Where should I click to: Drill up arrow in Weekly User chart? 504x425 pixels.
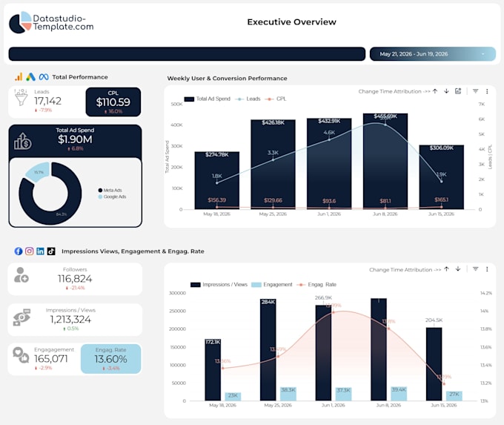435,91
